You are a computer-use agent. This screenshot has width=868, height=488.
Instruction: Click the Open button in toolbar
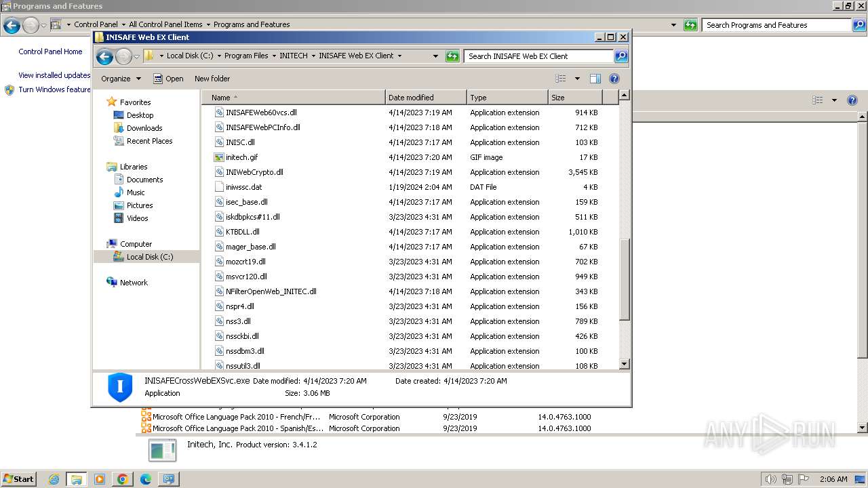click(x=168, y=79)
